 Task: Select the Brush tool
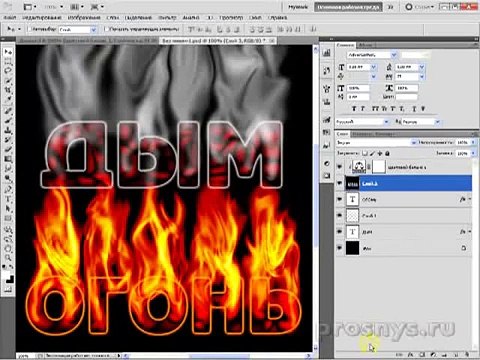pos(8,121)
